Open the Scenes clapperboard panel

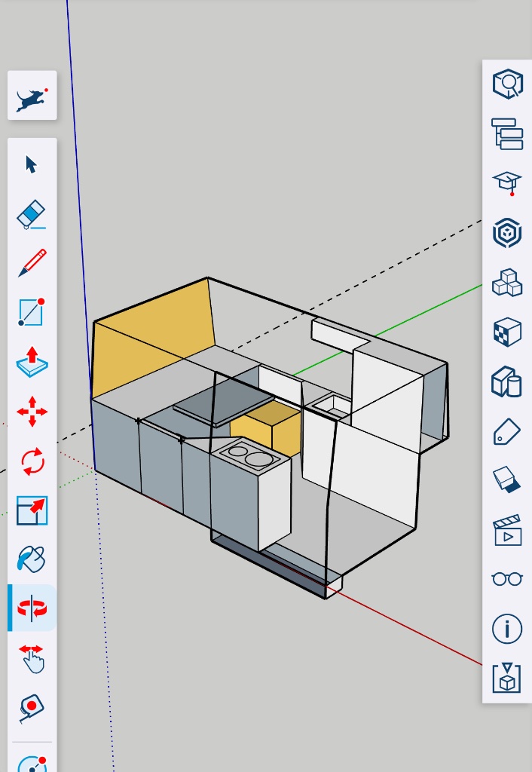(507, 530)
